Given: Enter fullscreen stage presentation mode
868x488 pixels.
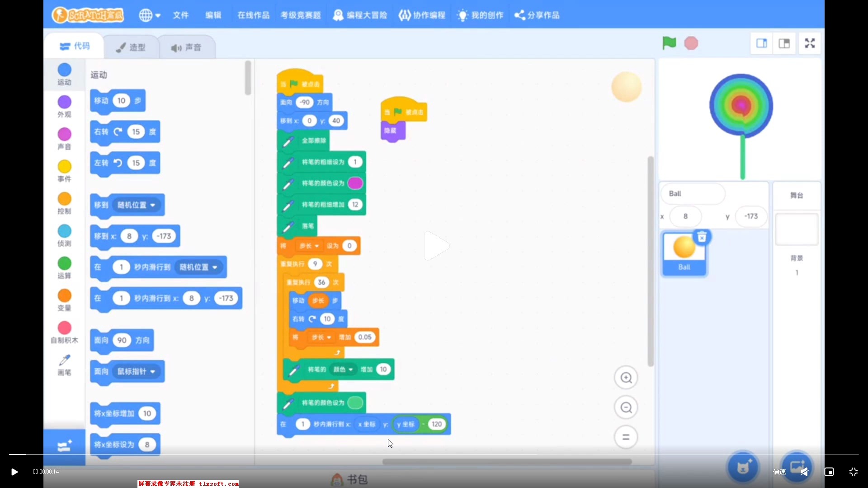Looking at the screenshot, I should pyautogui.click(x=809, y=43).
